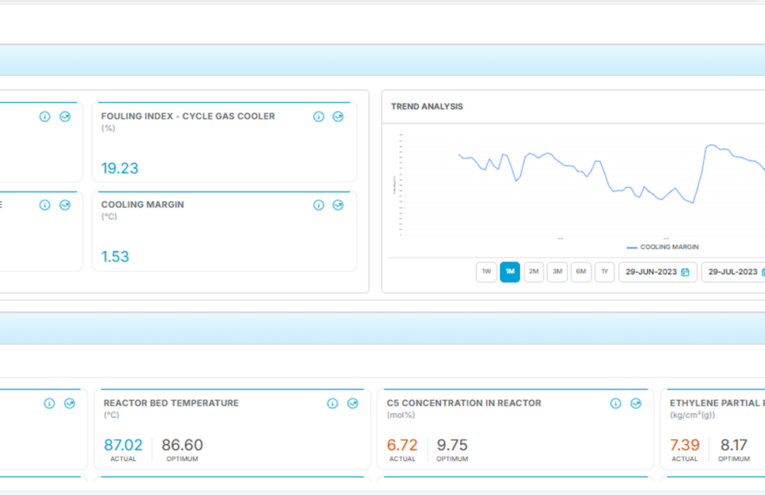Click the REACTOR BED TEMPERATURE card title

click(x=171, y=403)
